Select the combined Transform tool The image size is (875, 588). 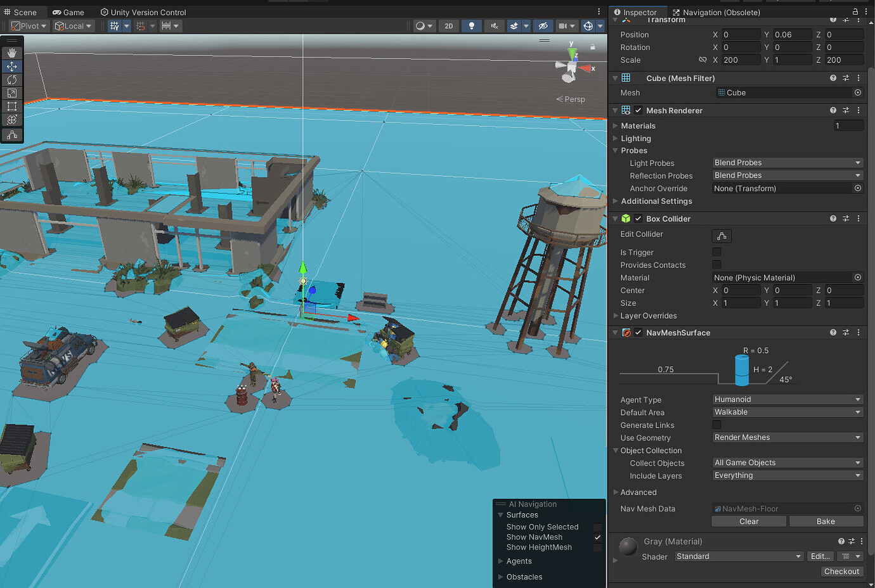[x=12, y=119]
